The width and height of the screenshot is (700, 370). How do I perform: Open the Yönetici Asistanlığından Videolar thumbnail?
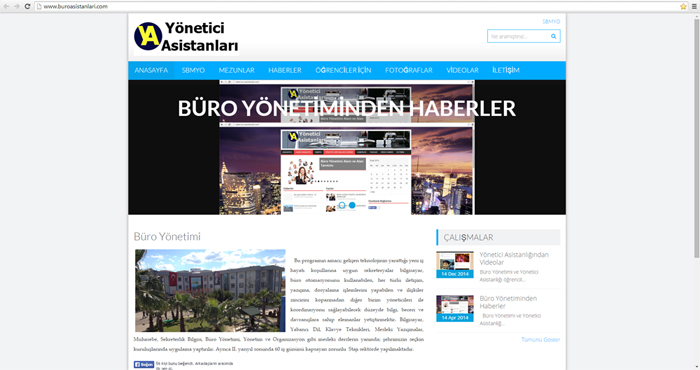(455, 264)
